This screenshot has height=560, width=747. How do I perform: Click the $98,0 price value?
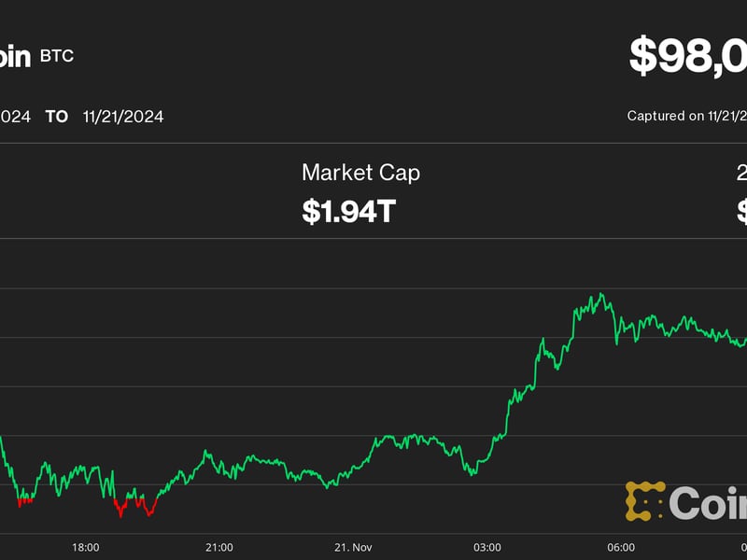point(688,56)
